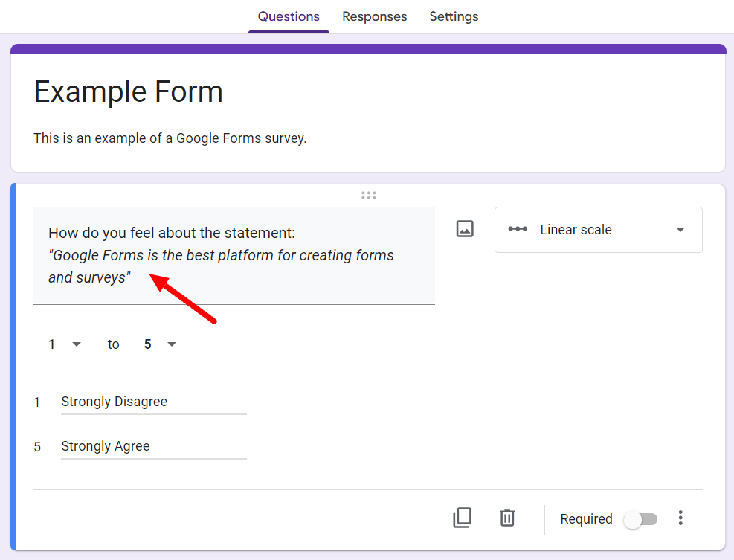Toggle the Required switch
The image size is (734, 560).
click(640, 519)
